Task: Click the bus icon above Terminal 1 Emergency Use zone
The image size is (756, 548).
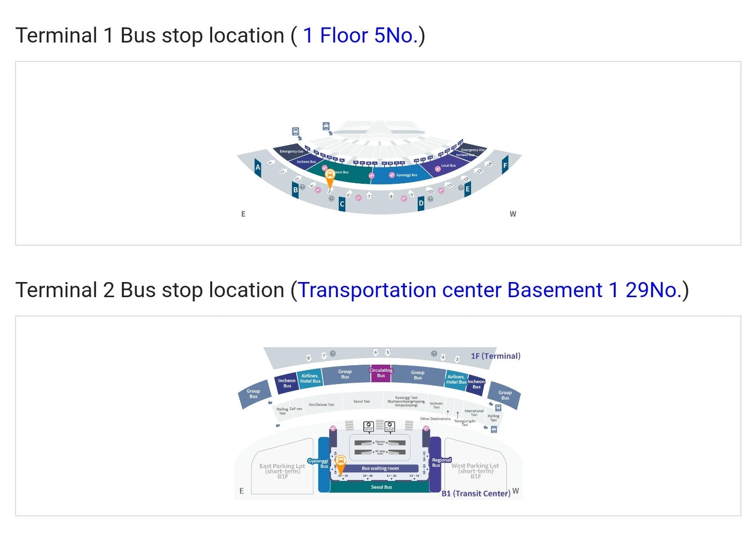Action: pyautogui.click(x=295, y=131)
